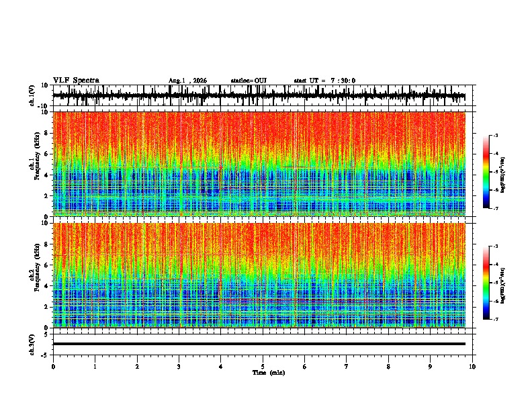Click inside the ch.2 spectrogram panel
The height and width of the screenshot is (411, 532).
[x=259, y=275]
